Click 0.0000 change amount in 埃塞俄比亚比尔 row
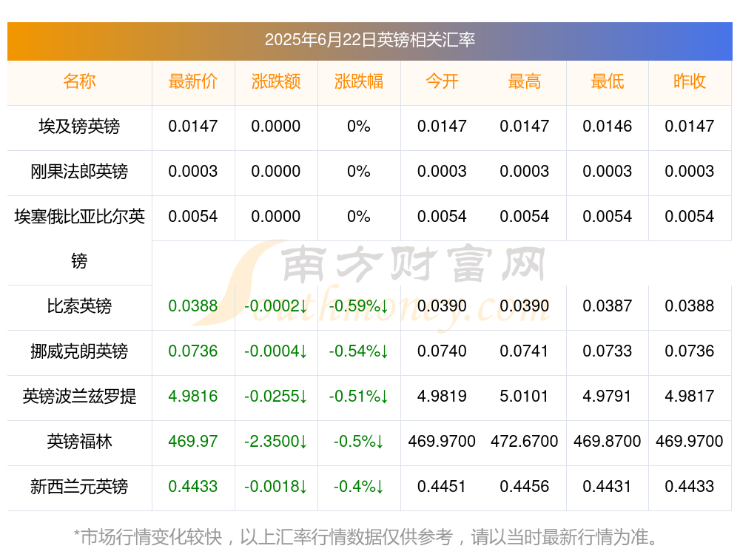This screenshot has width=740, height=560. coord(275,217)
